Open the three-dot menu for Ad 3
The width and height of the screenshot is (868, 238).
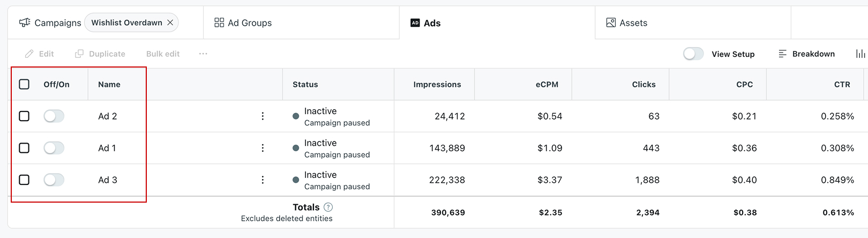[263, 180]
